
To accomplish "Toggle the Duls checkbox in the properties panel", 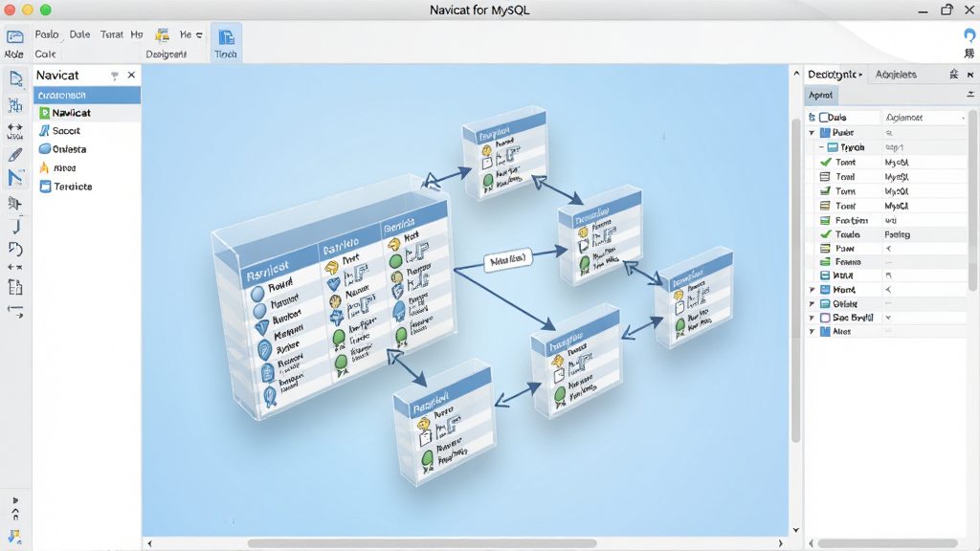I will [824, 118].
